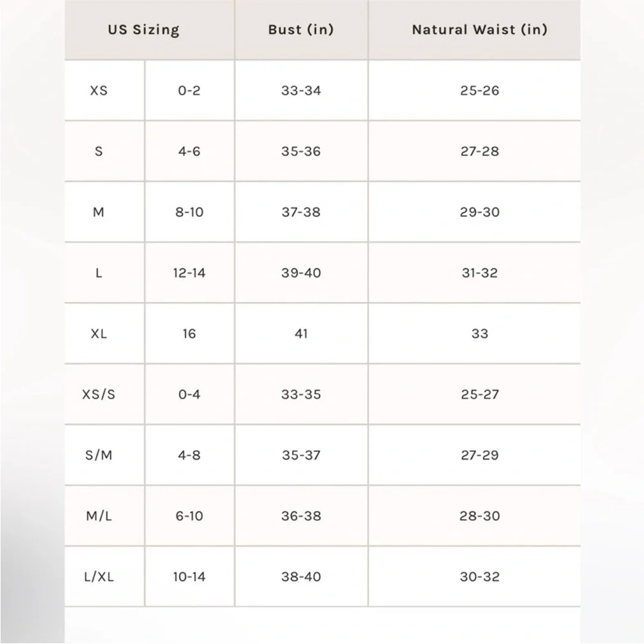The width and height of the screenshot is (644, 644).
Task: Select the 35-36 bust cell
Action: (x=301, y=151)
